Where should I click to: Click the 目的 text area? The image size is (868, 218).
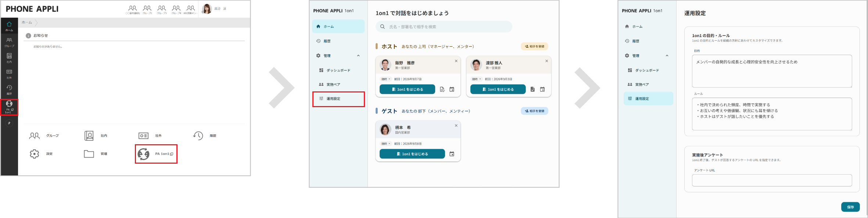(772, 71)
